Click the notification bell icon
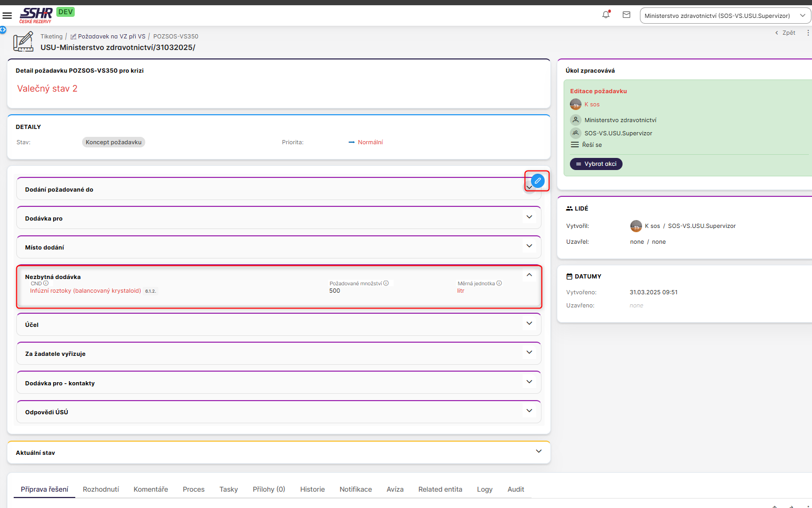 (606, 15)
